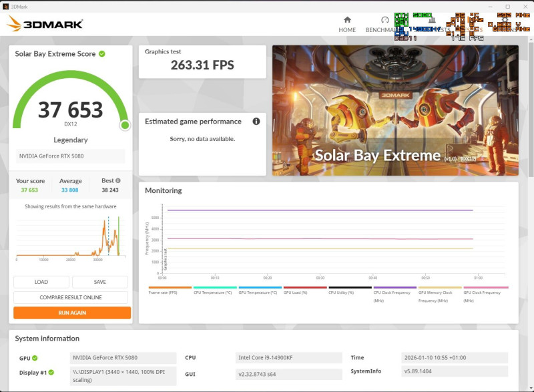Screen dimensions: 534x392
Task: Click the 3DMark title bar app icon
Action: (5, 7)
